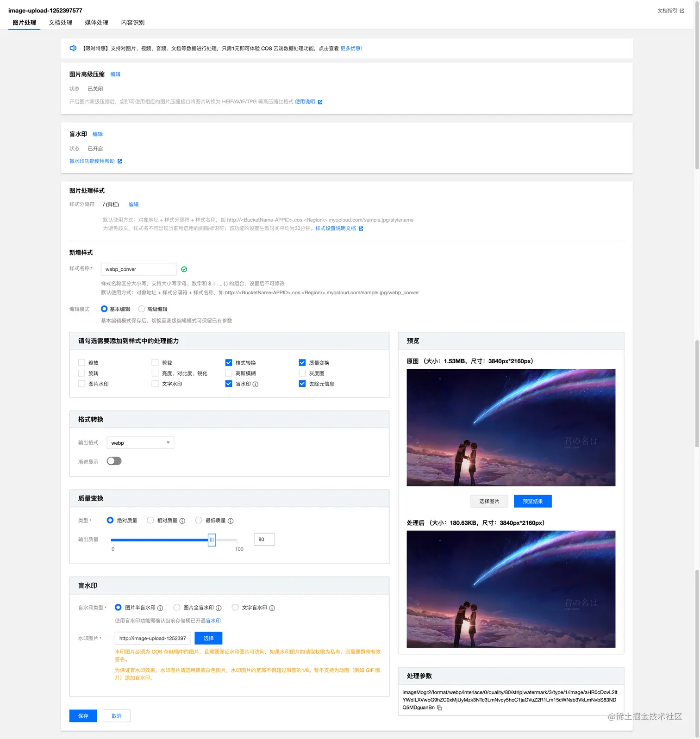Open the 使用说明 link

tap(305, 101)
